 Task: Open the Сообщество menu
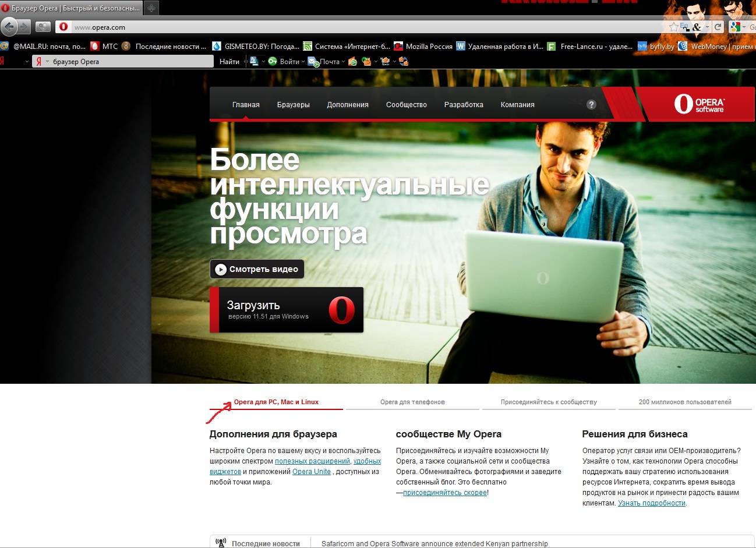407,105
